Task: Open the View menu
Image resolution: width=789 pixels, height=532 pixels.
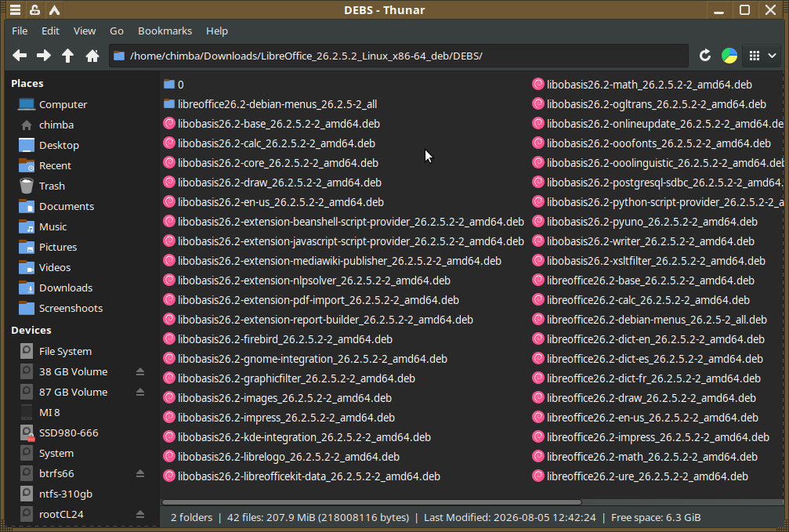Action: click(x=85, y=31)
